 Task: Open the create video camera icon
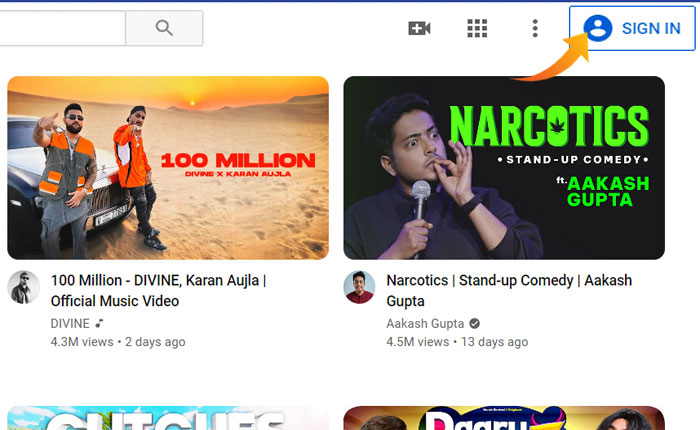[x=419, y=29]
